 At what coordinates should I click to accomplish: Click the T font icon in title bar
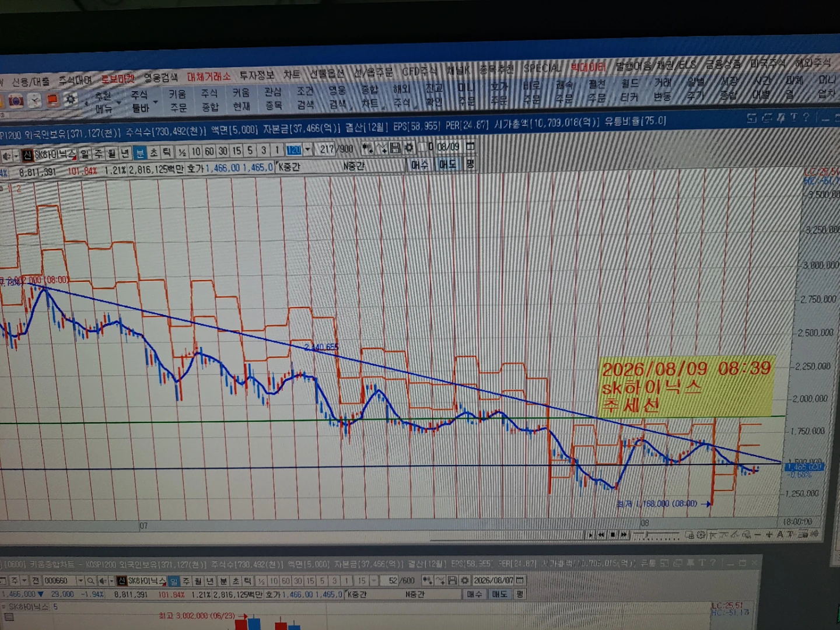click(793, 117)
